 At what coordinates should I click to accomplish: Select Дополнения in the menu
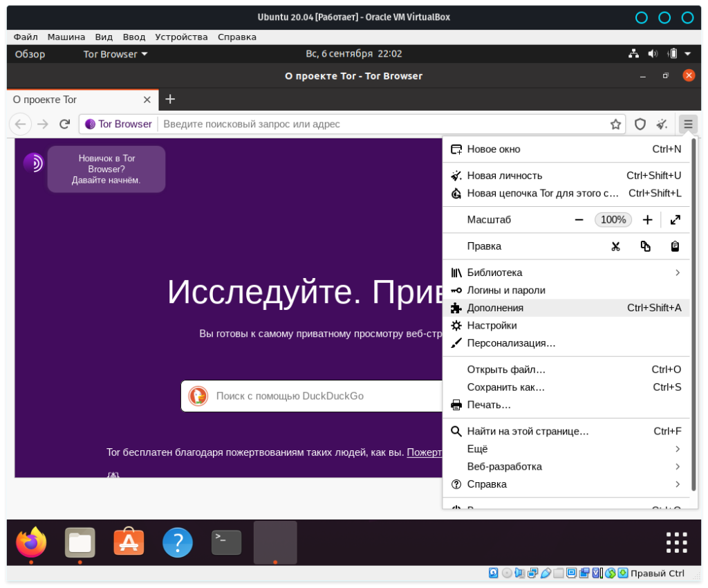495,308
